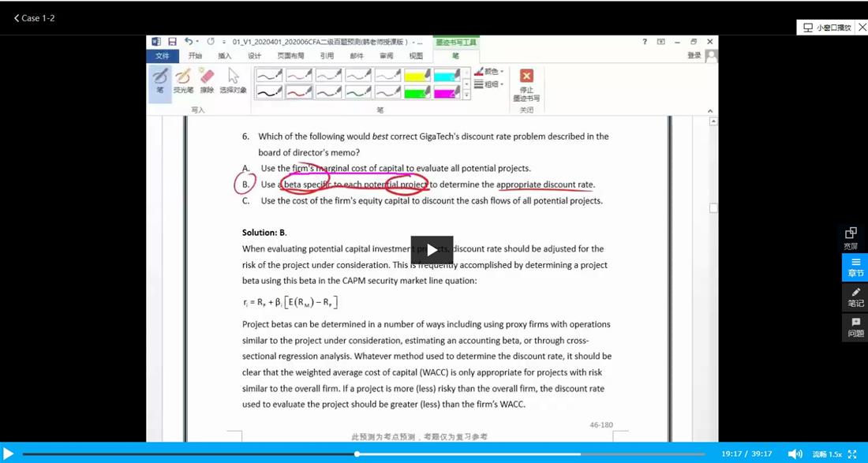Open the 章节 chapters panel
The height and width of the screenshot is (463, 868).
[x=855, y=267]
